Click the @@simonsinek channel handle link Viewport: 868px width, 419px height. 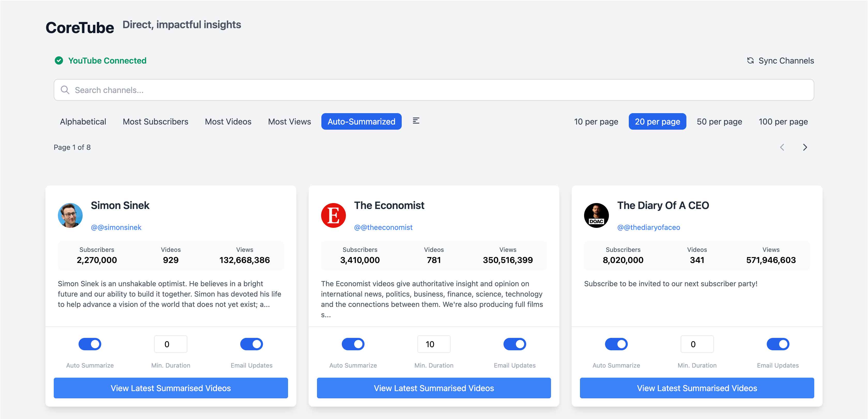(116, 227)
